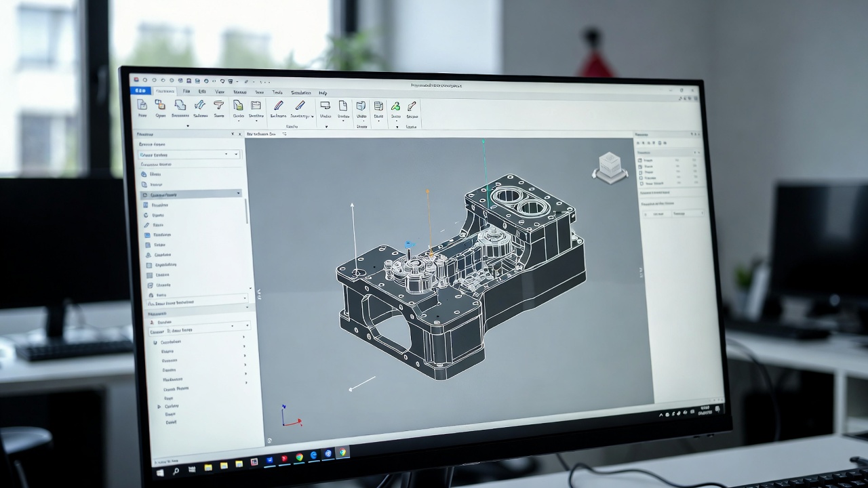Open the Help menu

[323, 93]
